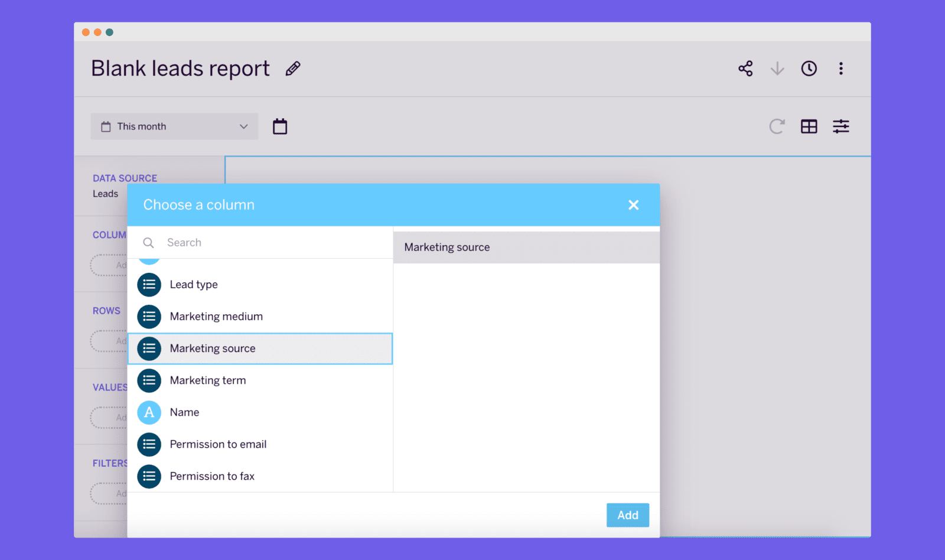
Task: Click the letter A icon beside Name
Action: 149,412
